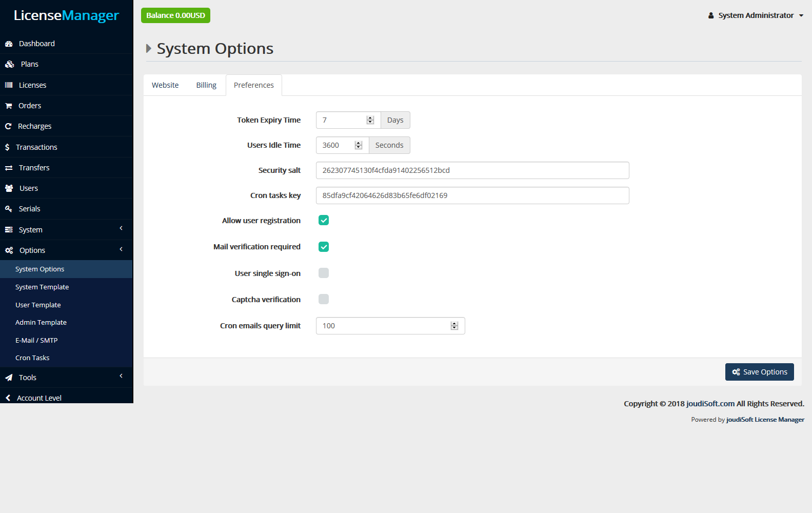
Task: Click the Serials key icon
Action: 9,209
